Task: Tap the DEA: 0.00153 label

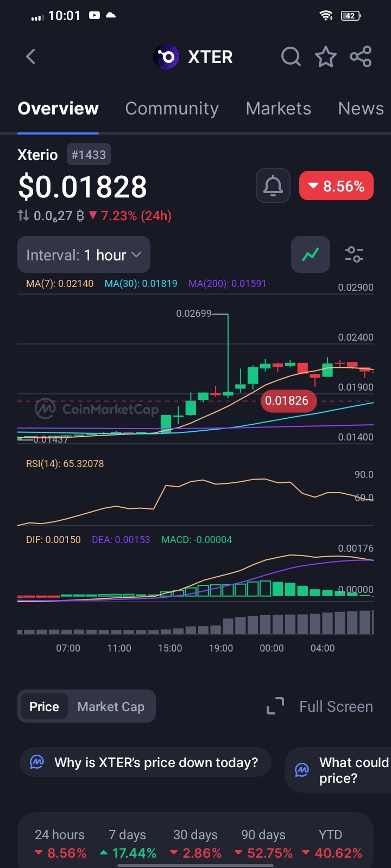Action: (x=121, y=539)
